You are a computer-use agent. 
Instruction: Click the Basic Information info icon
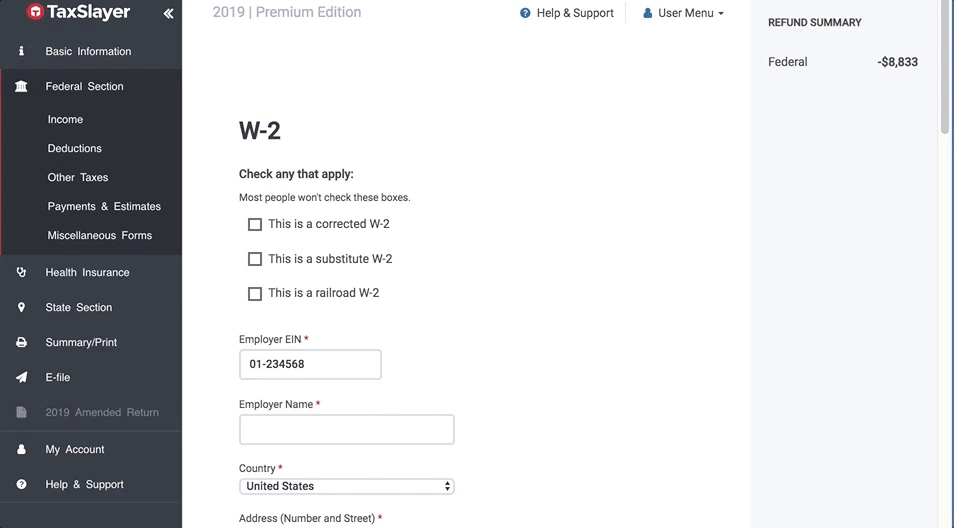click(21, 51)
